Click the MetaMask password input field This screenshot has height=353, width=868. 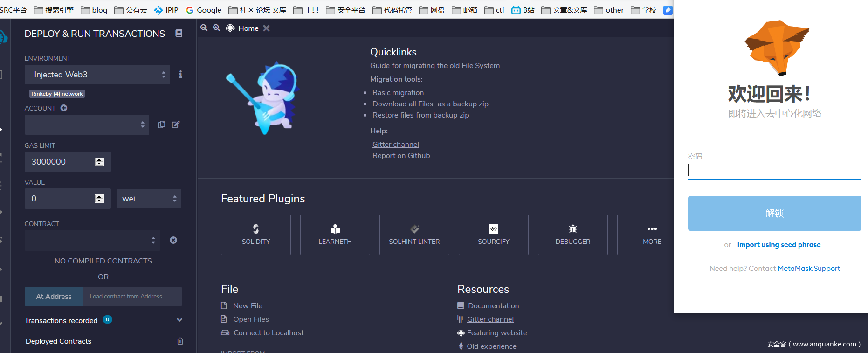(774, 170)
